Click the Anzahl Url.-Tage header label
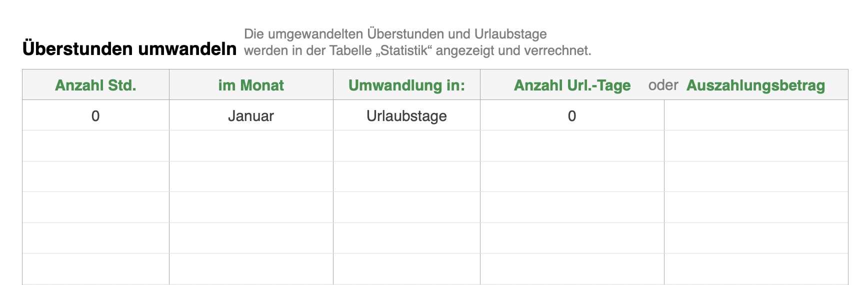This screenshot has height=285, width=868. (x=572, y=85)
